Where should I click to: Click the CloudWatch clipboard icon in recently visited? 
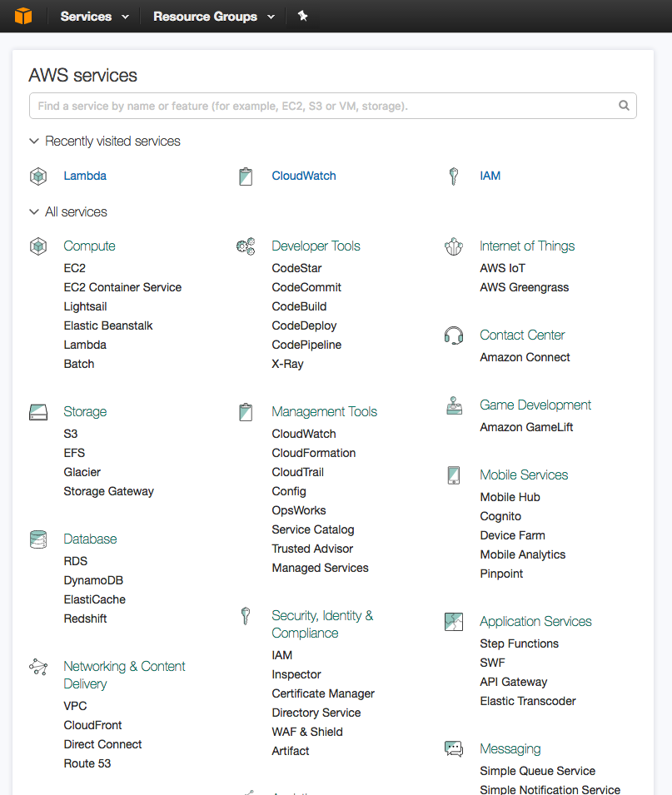point(246,176)
